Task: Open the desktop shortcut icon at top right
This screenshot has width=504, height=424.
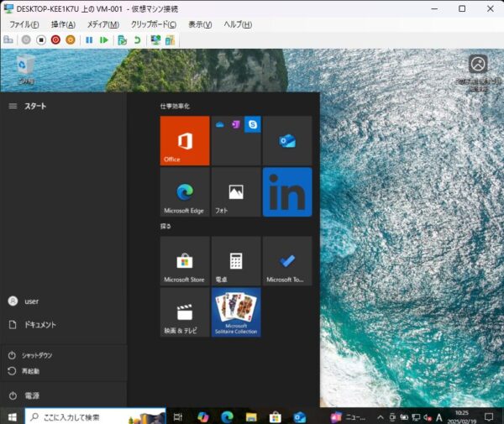Action: coord(478,72)
